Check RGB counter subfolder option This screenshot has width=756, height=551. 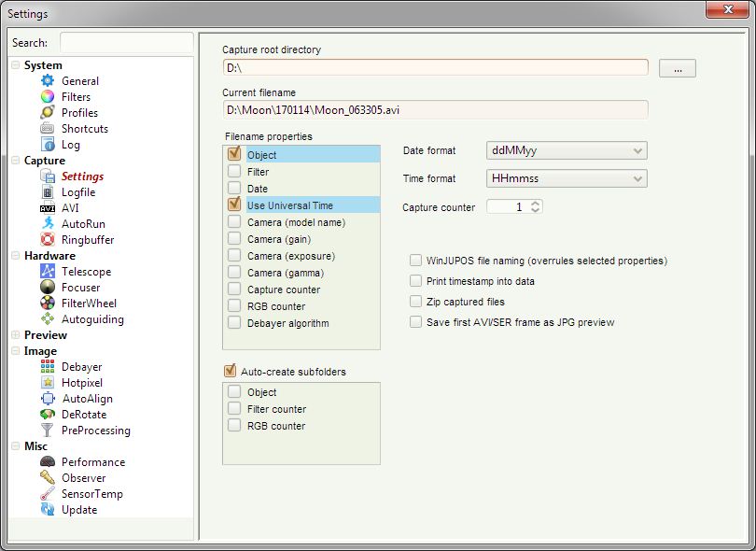(234, 426)
